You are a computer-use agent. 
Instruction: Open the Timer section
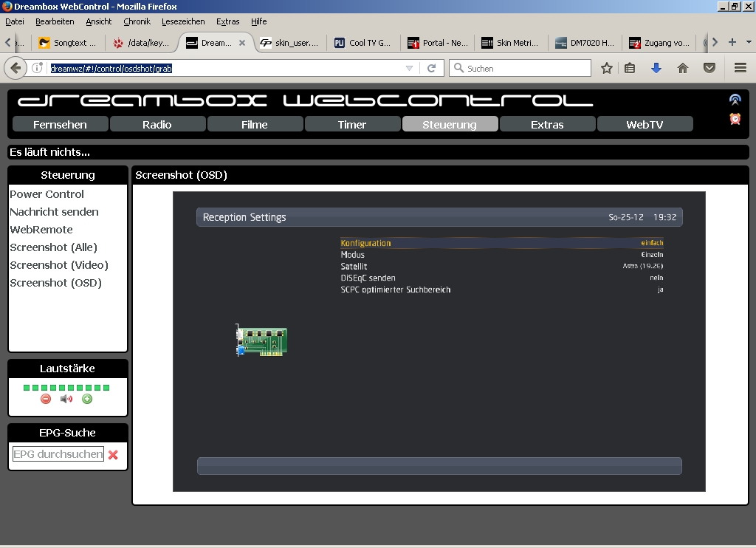[352, 125]
